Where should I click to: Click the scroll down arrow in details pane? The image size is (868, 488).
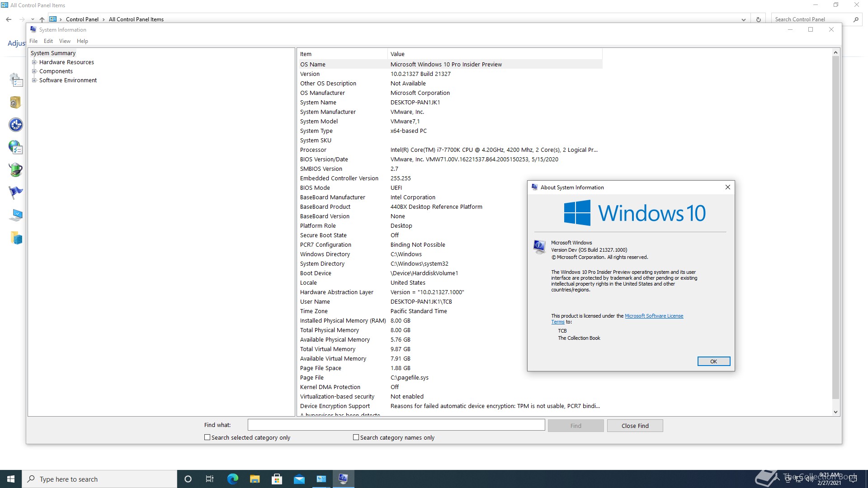pos(835,412)
